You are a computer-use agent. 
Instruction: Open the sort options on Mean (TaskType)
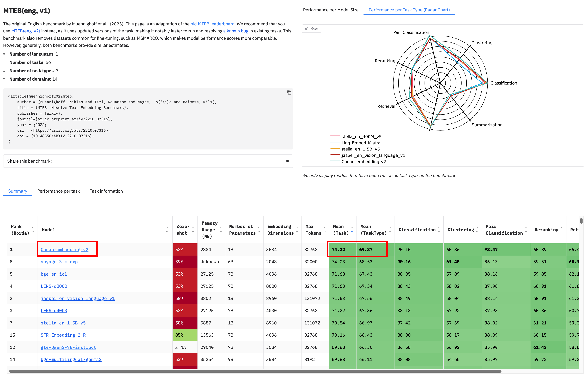[390, 230]
